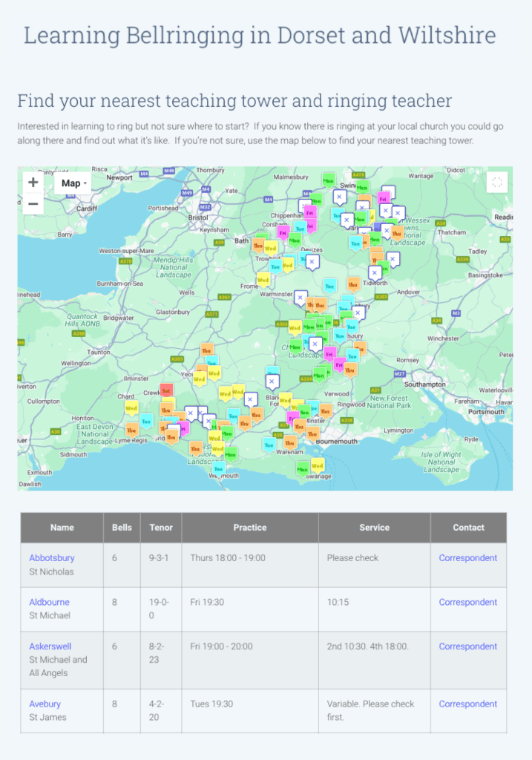Click the cyan Tue marker near Honiton
This screenshot has height=760, width=532.
pos(147,420)
